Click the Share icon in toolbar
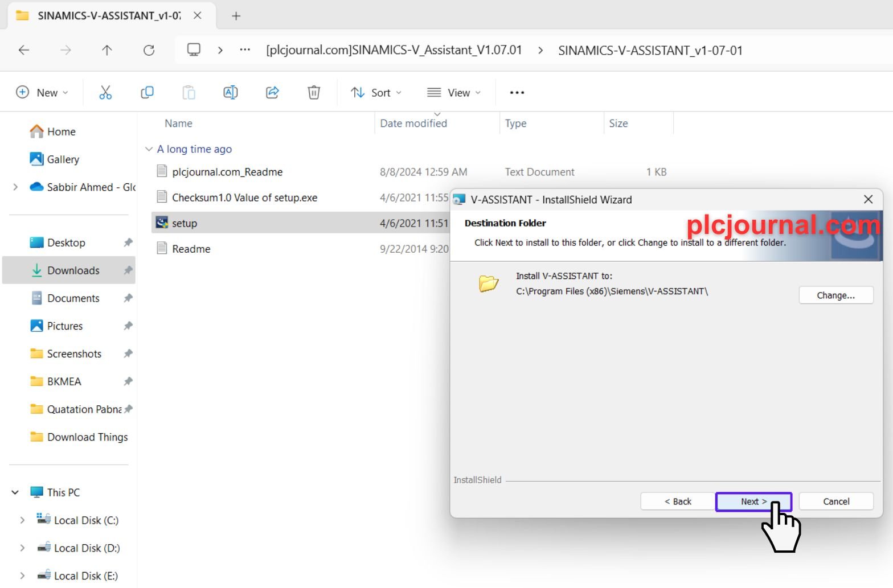The width and height of the screenshot is (893, 588). coord(272,92)
